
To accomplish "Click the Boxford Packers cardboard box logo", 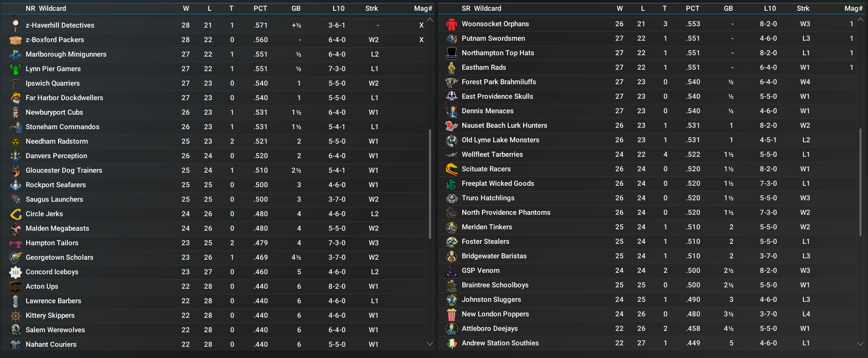I will pos(15,40).
